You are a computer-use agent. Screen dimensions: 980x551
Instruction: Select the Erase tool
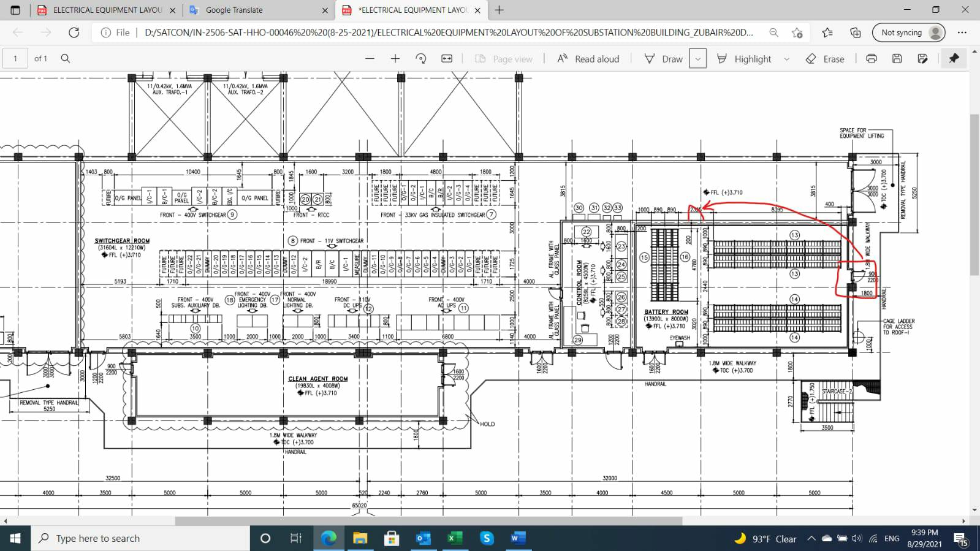point(825,59)
